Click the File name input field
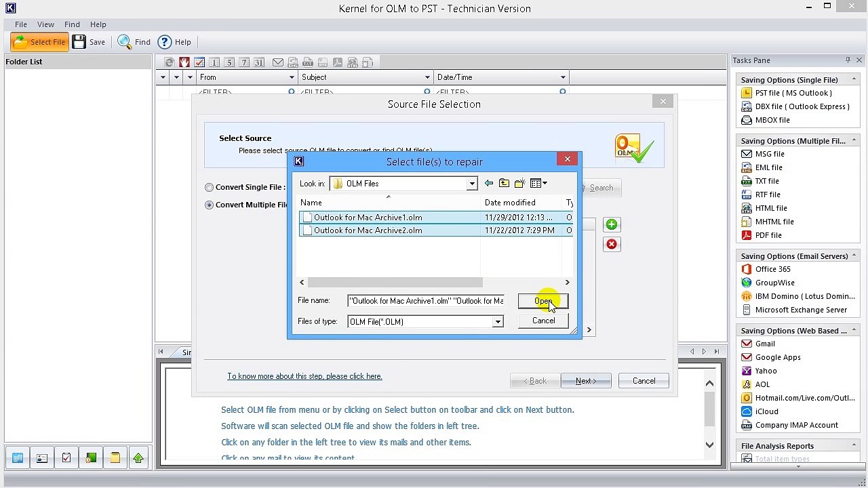This screenshot has height=488, width=868. point(426,301)
